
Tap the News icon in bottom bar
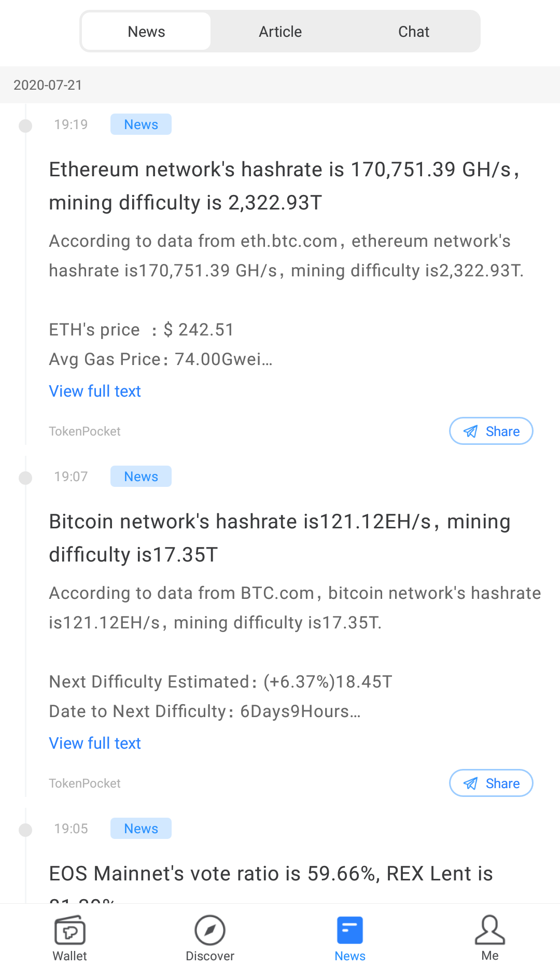tap(350, 931)
